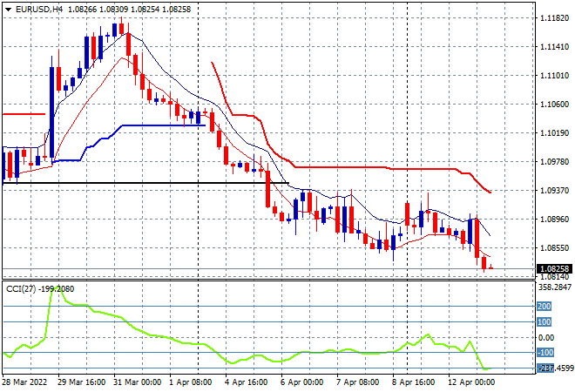The width and height of the screenshot is (575, 392).
Task: Click the 1.10600 price axis label
Action: coord(554,105)
